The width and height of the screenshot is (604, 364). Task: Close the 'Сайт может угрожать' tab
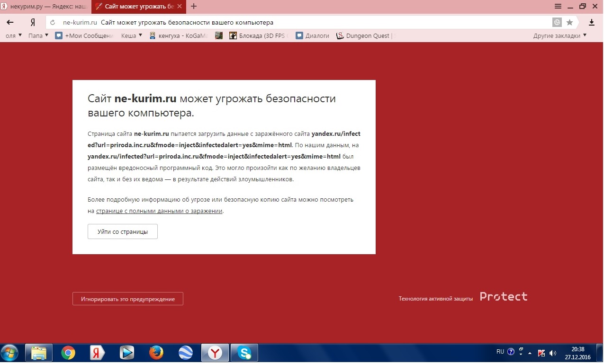click(x=180, y=7)
